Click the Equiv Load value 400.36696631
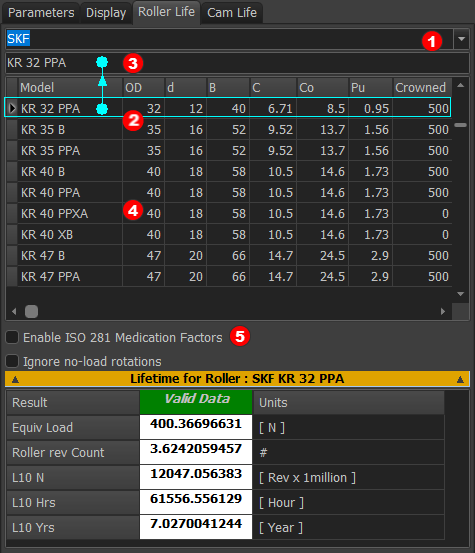This screenshot has width=475, height=553. pyautogui.click(x=196, y=427)
